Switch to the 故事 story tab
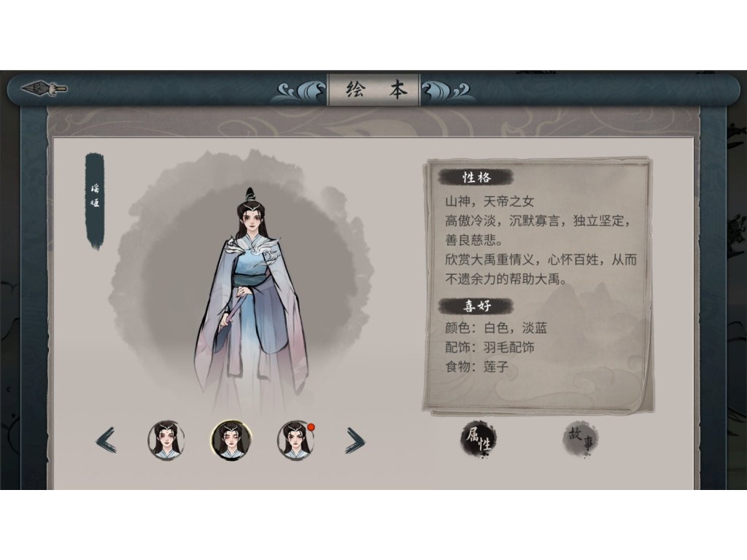The image size is (747, 560). [x=580, y=439]
